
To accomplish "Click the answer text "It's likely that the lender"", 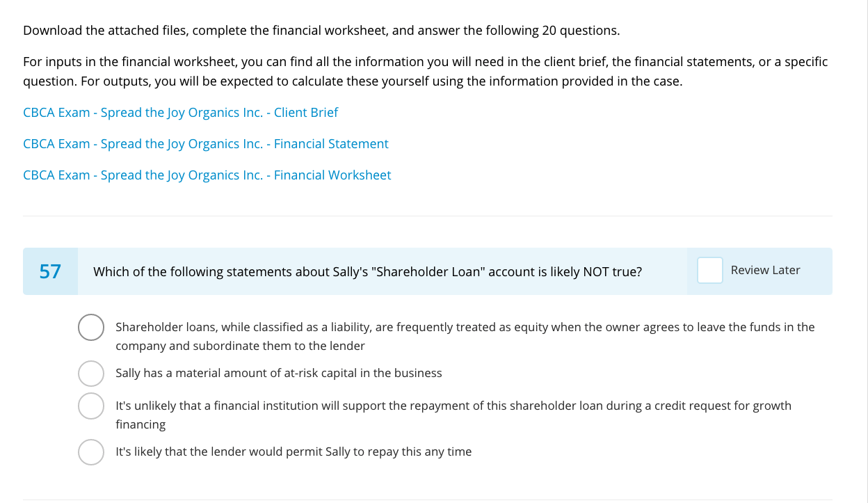I will click(293, 452).
